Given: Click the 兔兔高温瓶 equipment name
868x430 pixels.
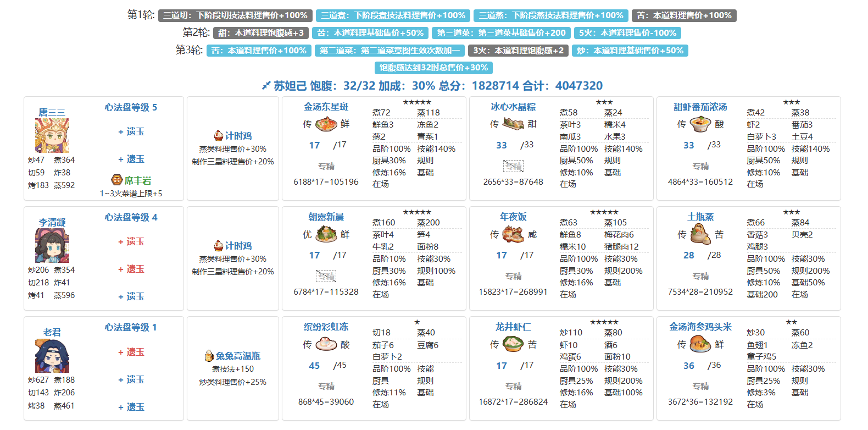Looking at the screenshot, I should (x=238, y=356).
